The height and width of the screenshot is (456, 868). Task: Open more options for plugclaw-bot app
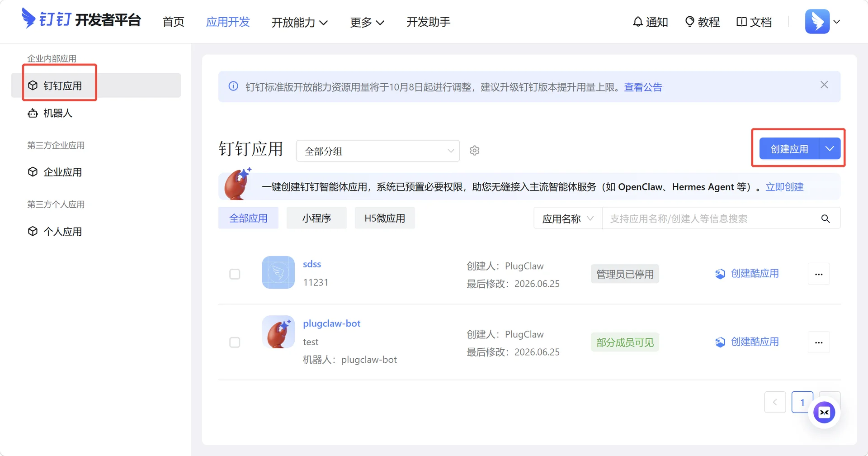tap(819, 342)
